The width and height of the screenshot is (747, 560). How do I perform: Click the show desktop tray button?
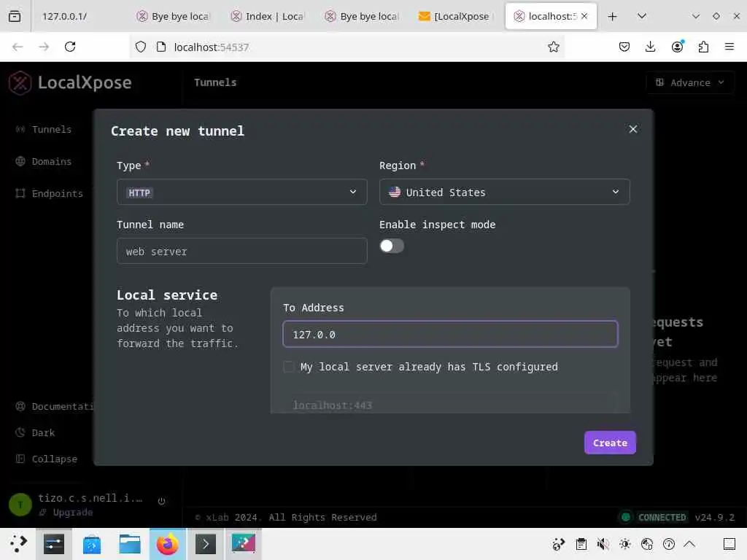(729, 544)
